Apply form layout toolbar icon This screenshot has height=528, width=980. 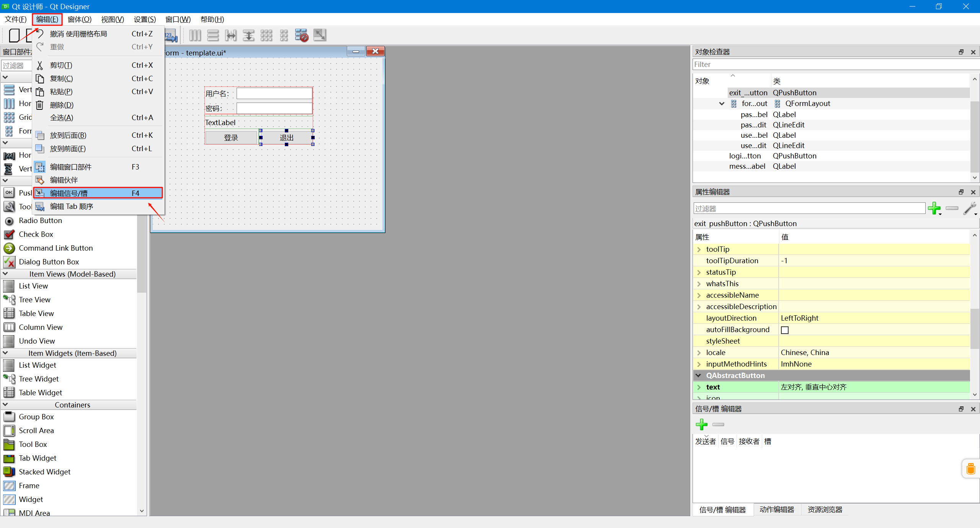tap(284, 36)
